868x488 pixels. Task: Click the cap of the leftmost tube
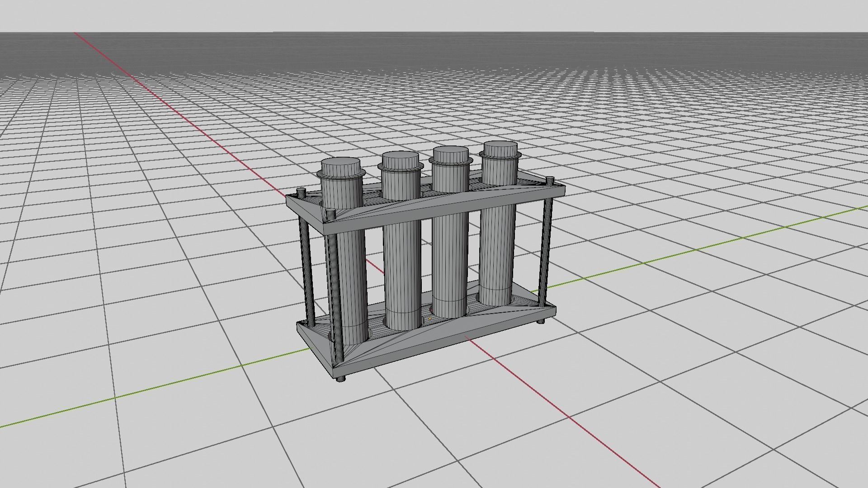(341, 167)
